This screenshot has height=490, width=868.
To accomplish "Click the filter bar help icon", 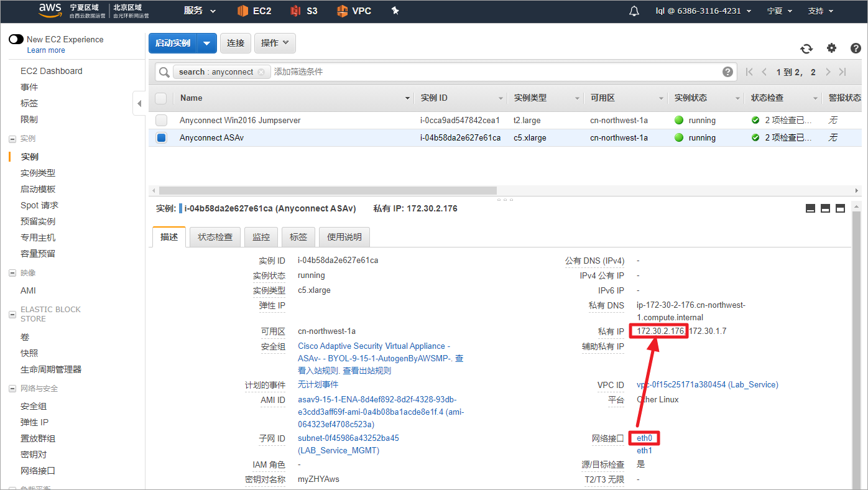I will (727, 72).
